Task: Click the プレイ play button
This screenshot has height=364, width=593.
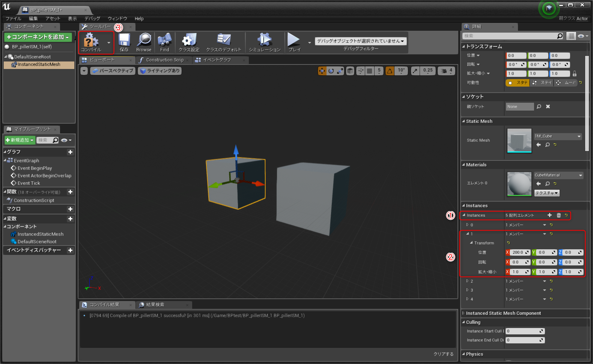Action: point(294,42)
